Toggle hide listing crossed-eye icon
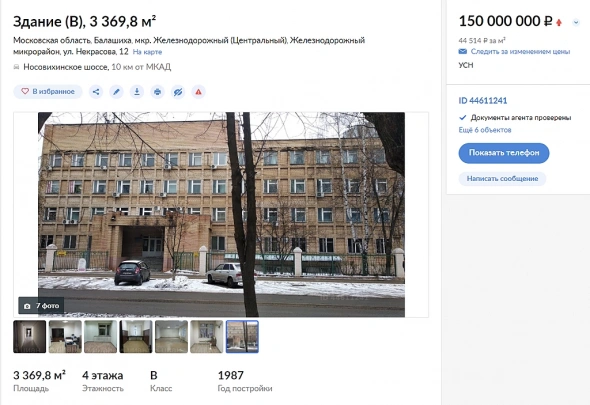The image size is (590, 405). (178, 92)
